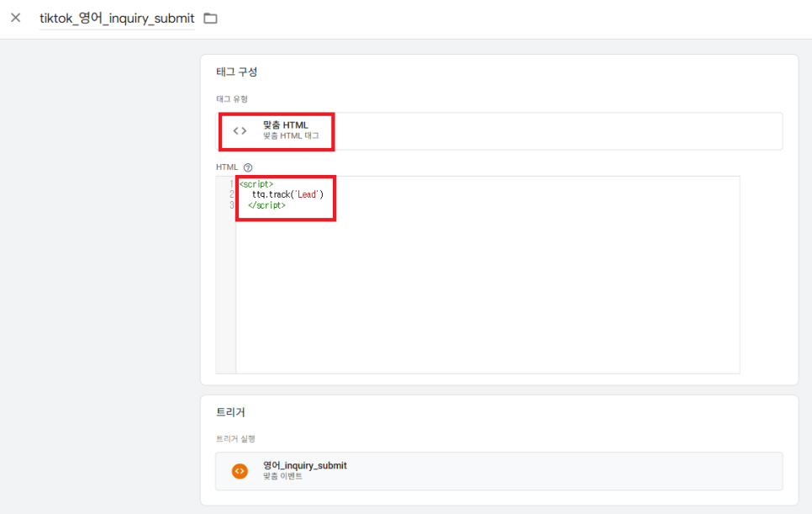Click the code brackets icon for 맞춤 HTML
812x514 pixels.
click(240, 130)
